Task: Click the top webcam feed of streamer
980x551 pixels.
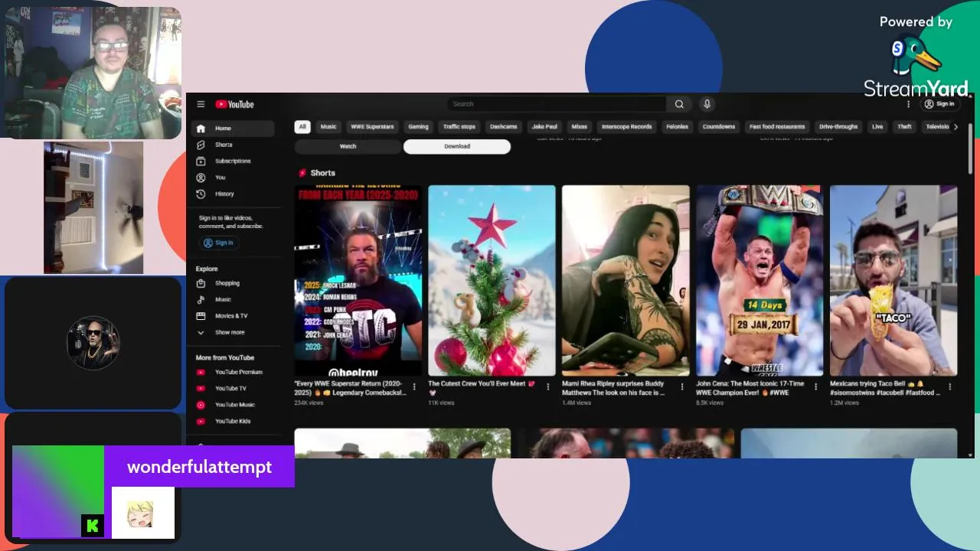Action: point(93,73)
